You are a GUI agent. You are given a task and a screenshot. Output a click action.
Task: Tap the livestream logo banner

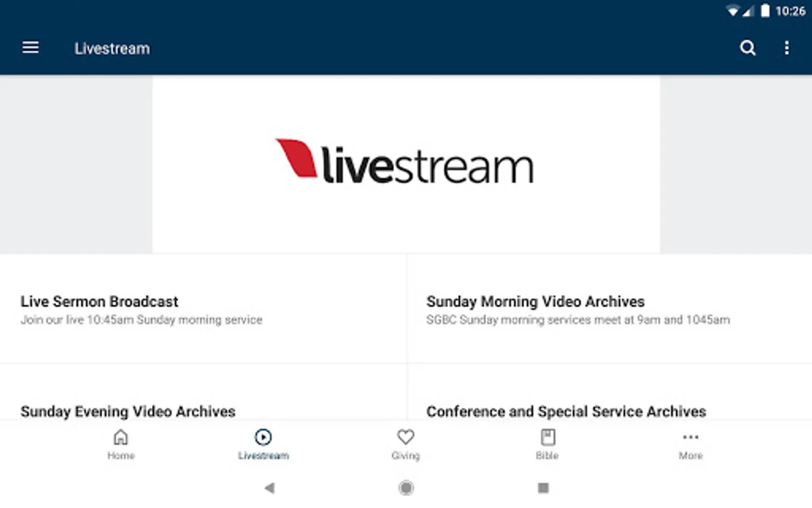406,164
